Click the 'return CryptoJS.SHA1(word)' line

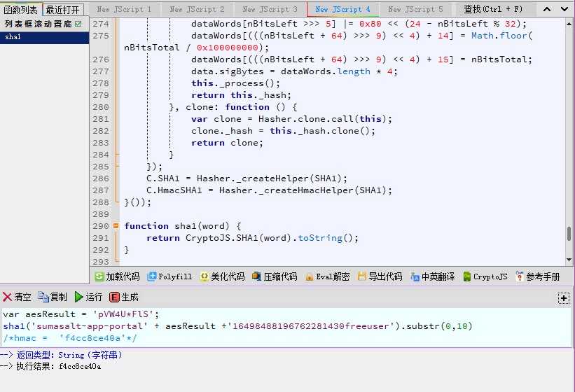click(x=252, y=238)
